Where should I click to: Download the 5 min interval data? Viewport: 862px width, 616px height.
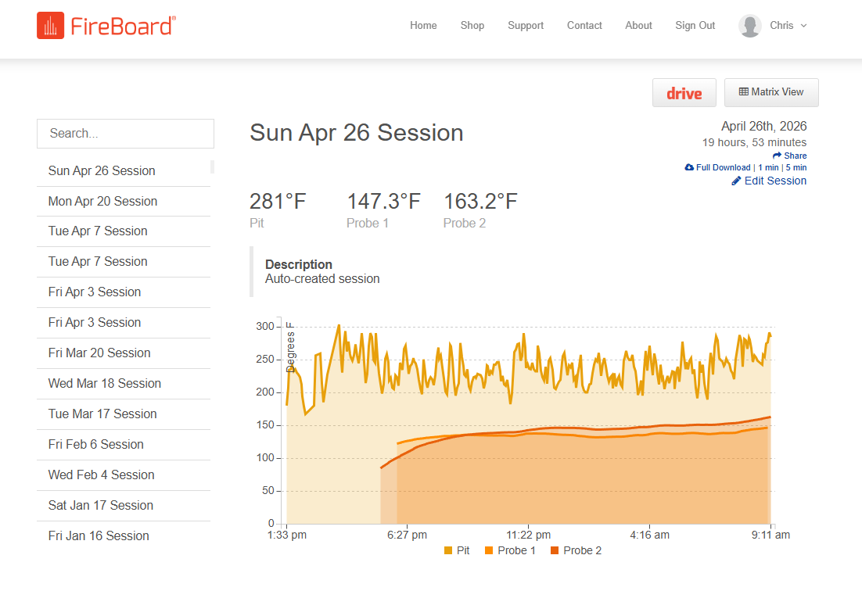click(796, 167)
